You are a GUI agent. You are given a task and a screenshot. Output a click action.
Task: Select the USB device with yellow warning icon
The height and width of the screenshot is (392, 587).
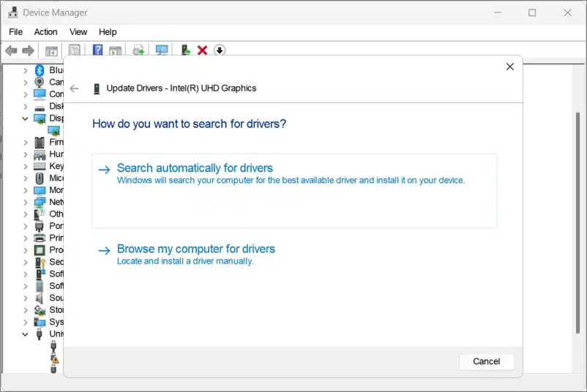(x=54, y=358)
